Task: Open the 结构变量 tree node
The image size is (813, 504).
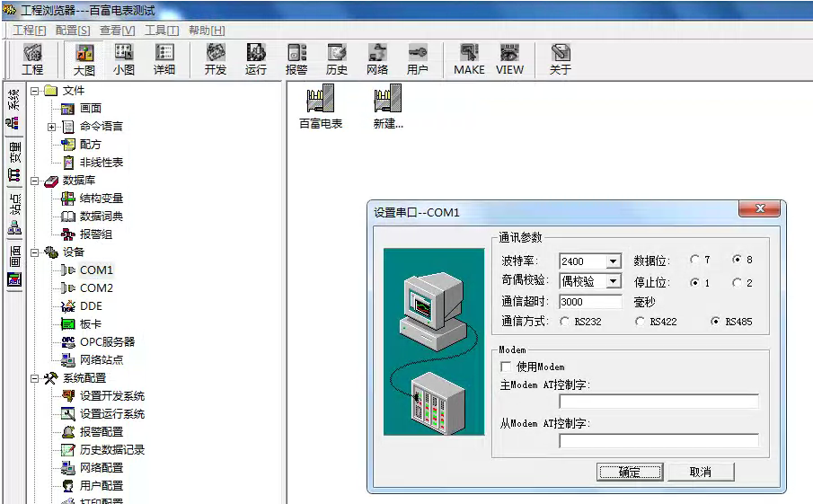Action: (102, 198)
